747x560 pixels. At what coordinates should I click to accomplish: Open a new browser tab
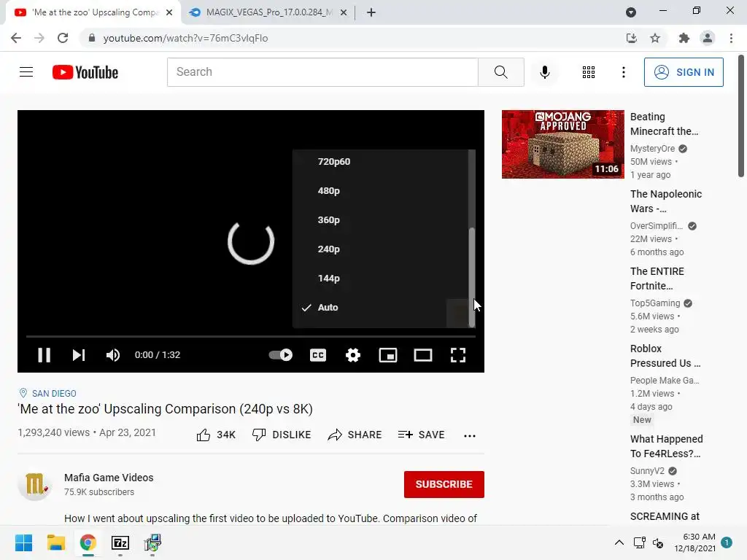coord(371,13)
